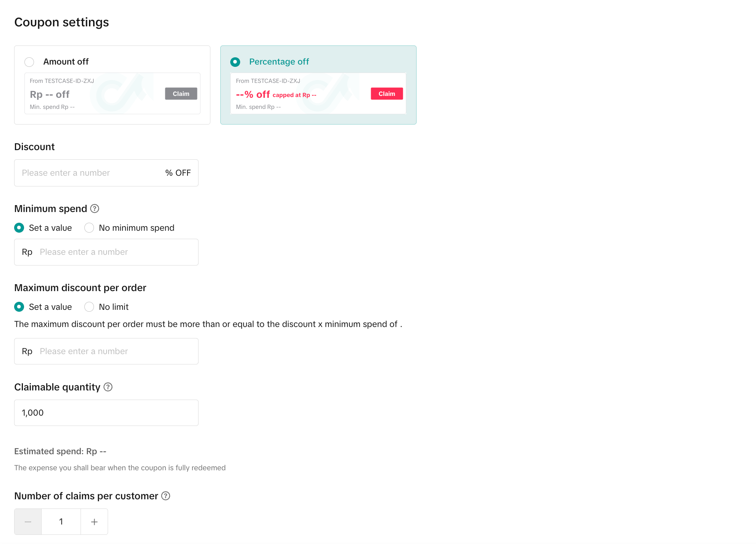Select the Amount off coupon type
756x544 pixels.
[x=29, y=62]
